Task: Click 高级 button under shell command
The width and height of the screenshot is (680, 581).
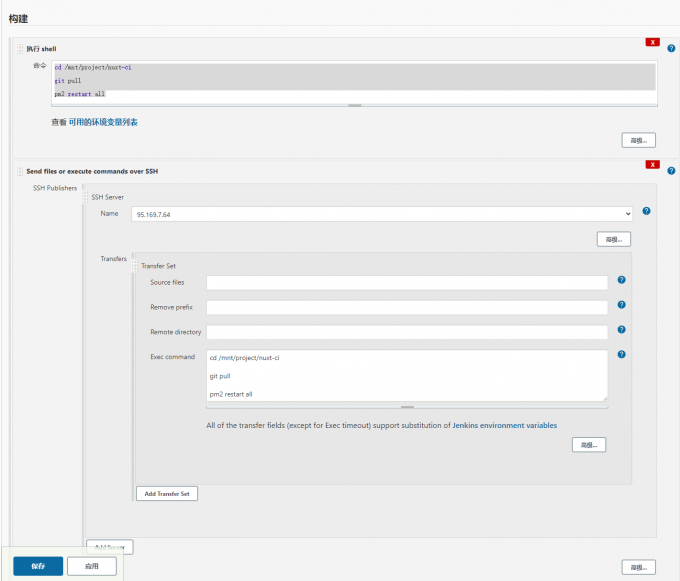Action: (638, 140)
